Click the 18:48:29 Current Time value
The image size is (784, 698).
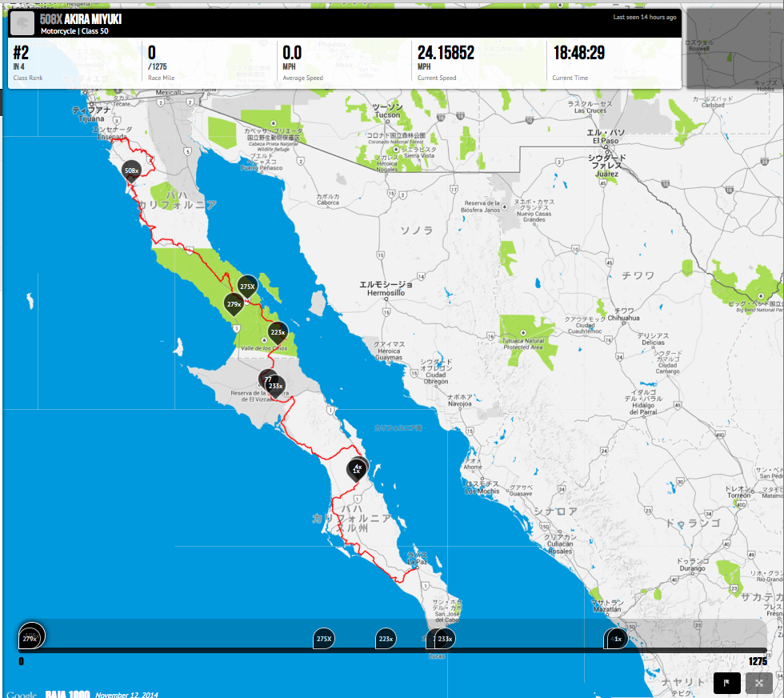click(578, 53)
